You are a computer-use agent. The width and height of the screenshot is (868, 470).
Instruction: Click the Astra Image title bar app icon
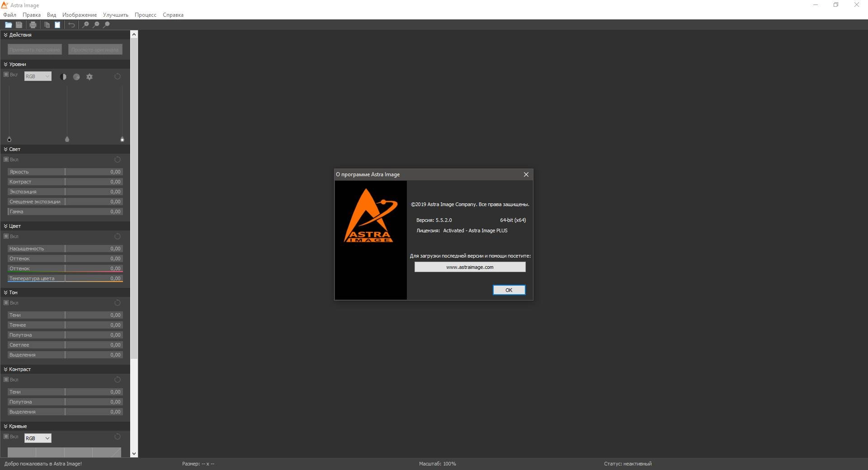(x=5, y=5)
